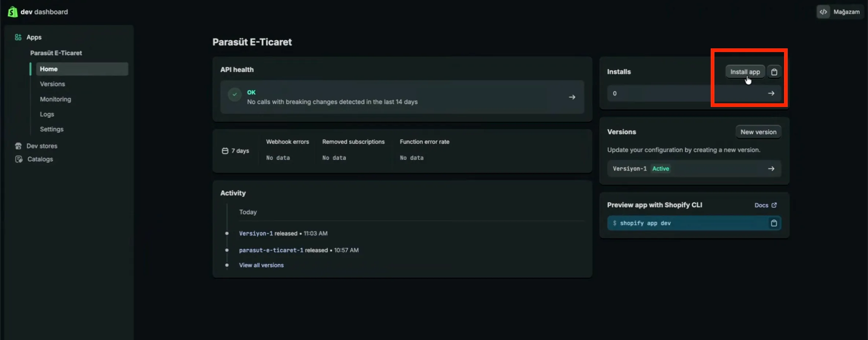This screenshot has height=340, width=868.
Task: Select Catalogs in the sidebar
Action: pyautogui.click(x=40, y=159)
